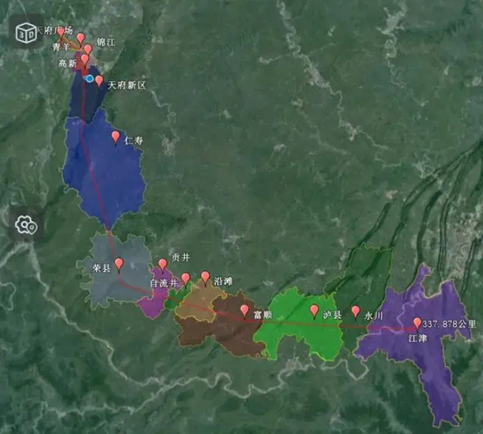Select the end pin at 江津

point(417,324)
